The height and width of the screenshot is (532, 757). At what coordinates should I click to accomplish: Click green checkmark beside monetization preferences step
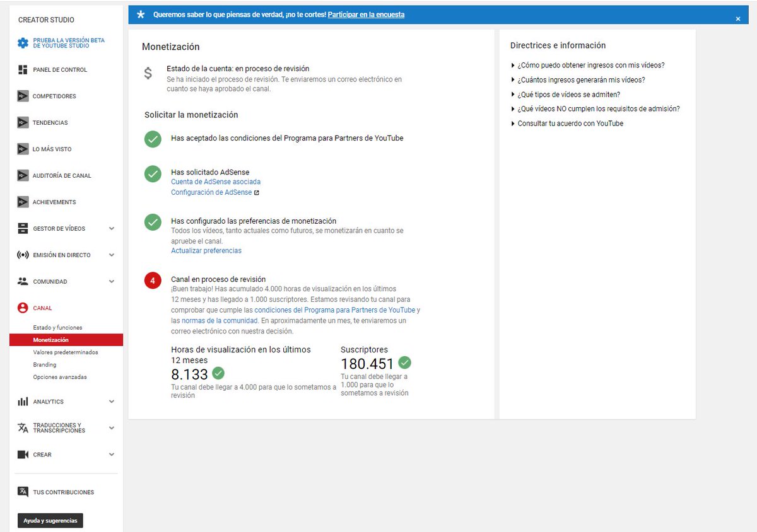(153, 222)
